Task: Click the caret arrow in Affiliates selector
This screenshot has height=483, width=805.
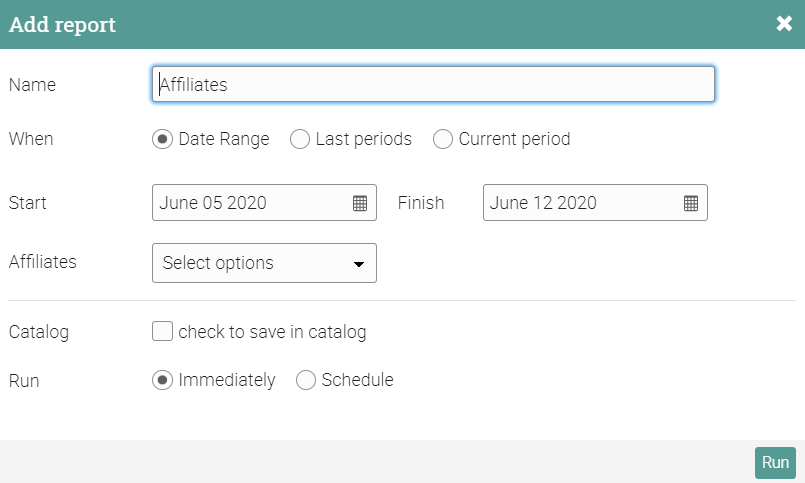Action: coord(359,264)
